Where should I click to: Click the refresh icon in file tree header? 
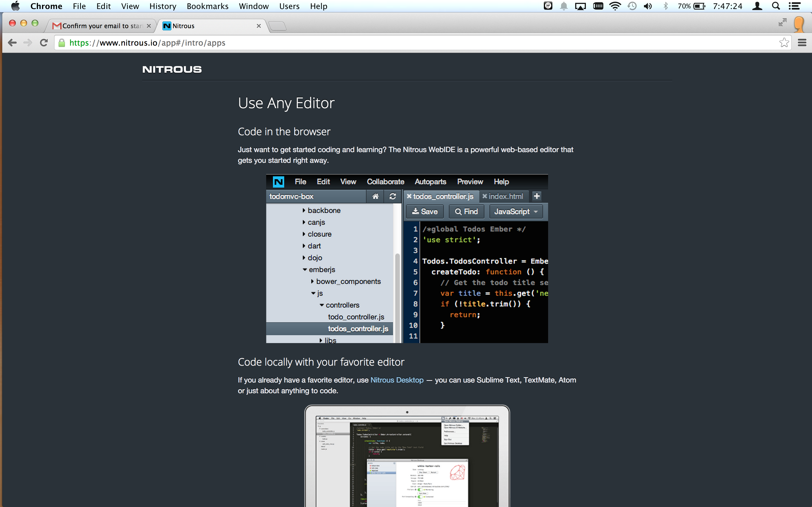coord(392,196)
